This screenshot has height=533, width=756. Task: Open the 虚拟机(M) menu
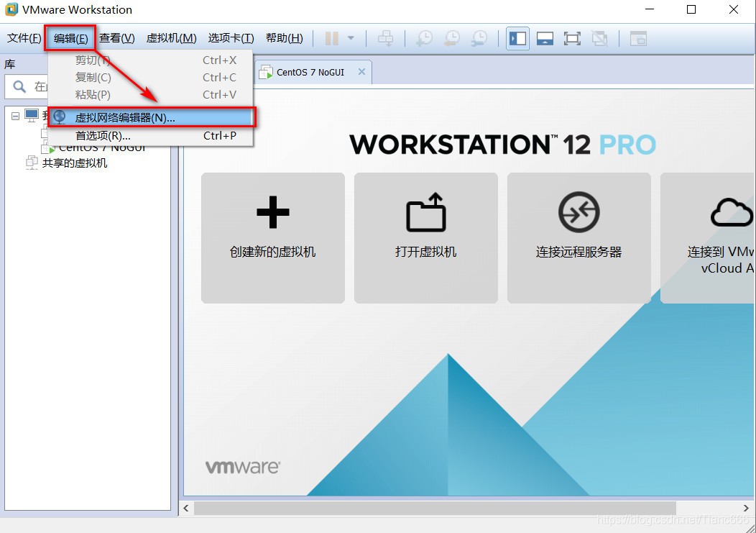[x=171, y=38]
